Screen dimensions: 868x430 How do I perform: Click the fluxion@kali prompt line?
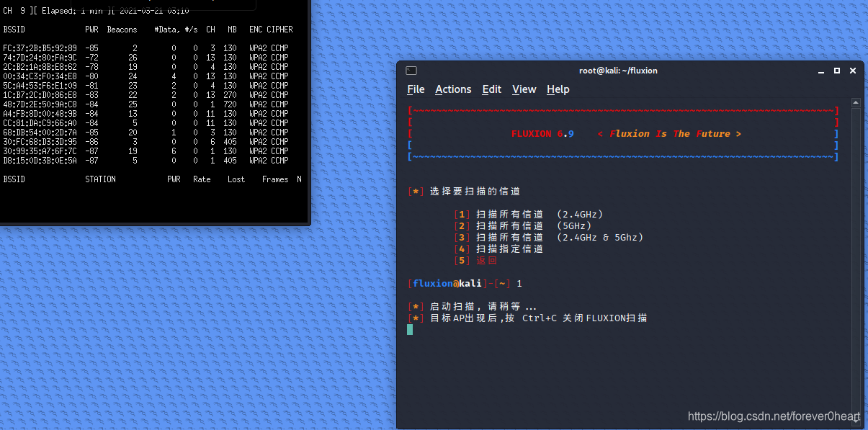(465, 283)
